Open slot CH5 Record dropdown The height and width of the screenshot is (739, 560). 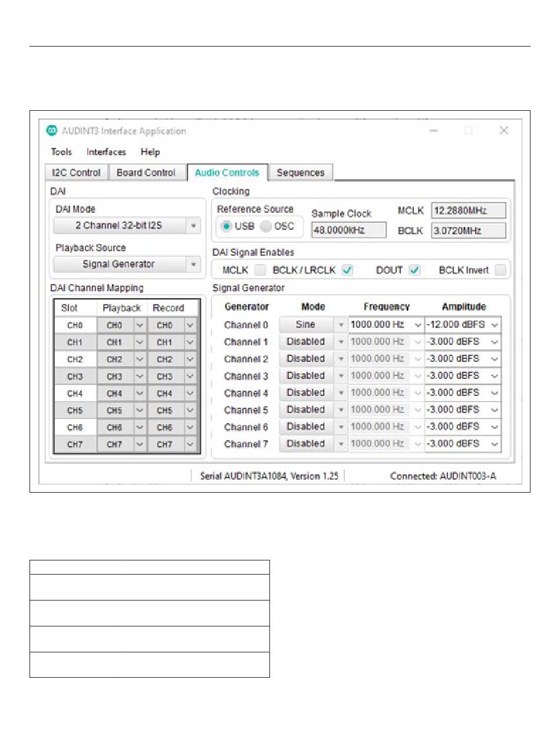190,411
